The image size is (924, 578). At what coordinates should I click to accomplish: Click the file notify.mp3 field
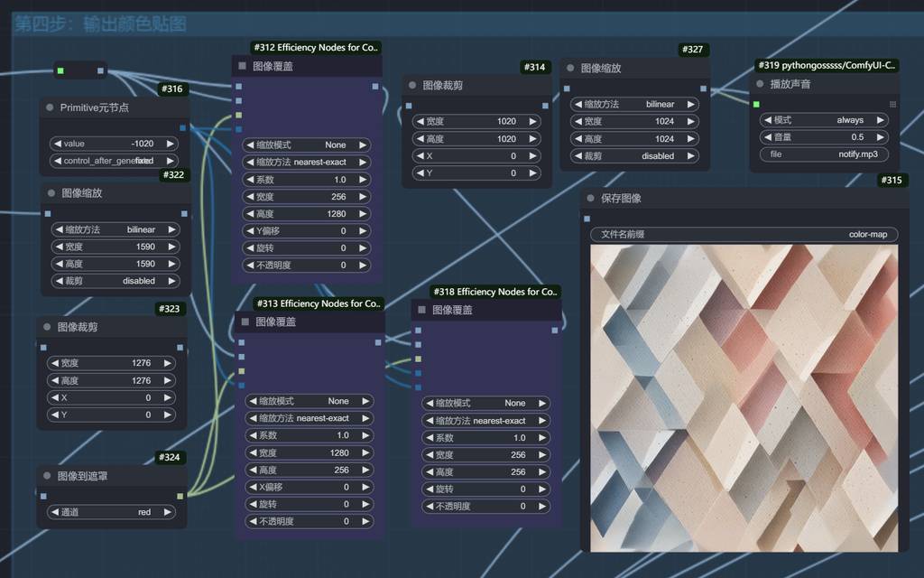pos(825,154)
